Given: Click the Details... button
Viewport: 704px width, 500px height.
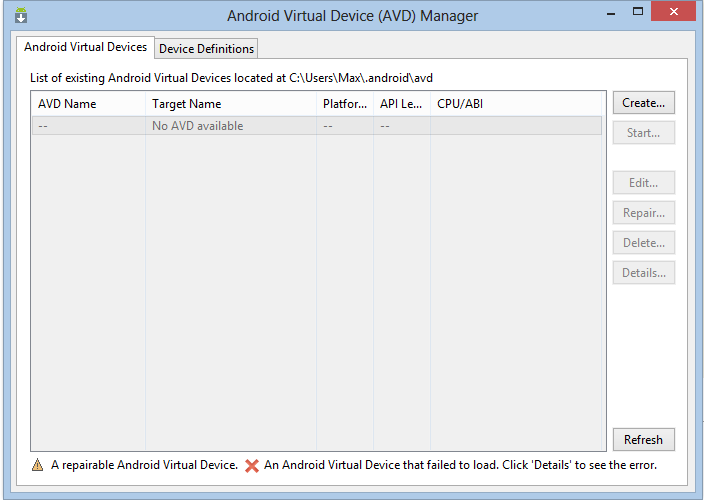Looking at the screenshot, I should coord(643,272).
